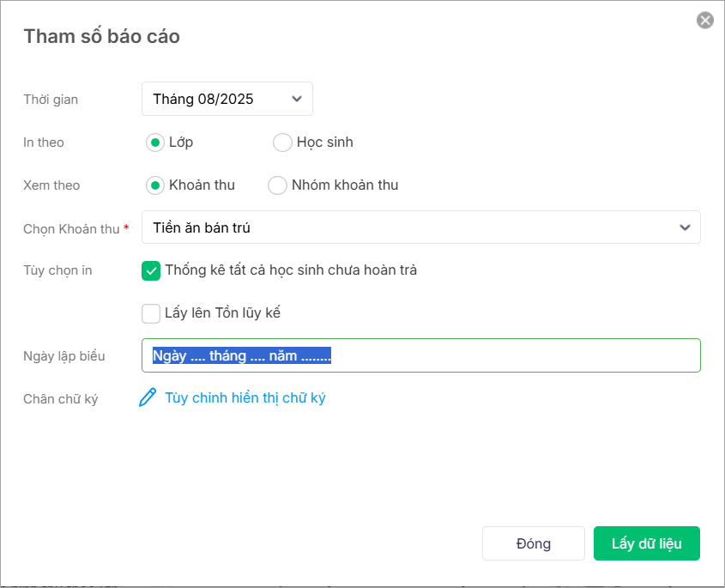Switch view to Nhóm khoản thu

(x=277, y=185)
